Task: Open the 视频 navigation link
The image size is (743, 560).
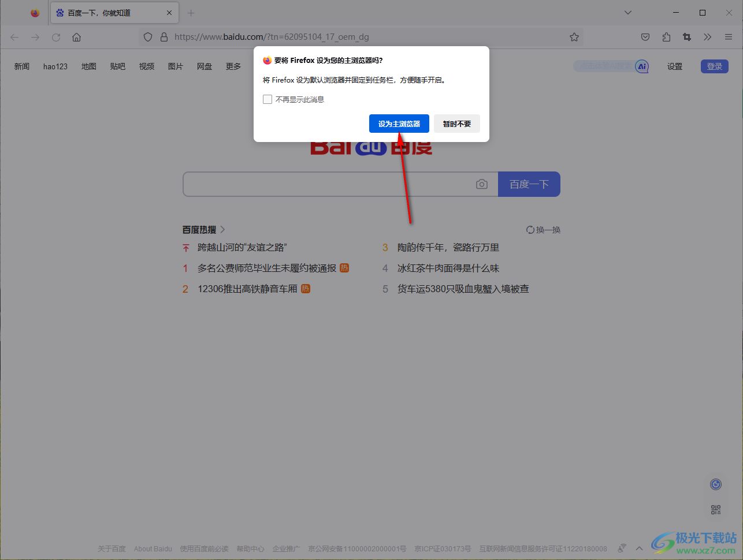Action: [x=147, y=66]
